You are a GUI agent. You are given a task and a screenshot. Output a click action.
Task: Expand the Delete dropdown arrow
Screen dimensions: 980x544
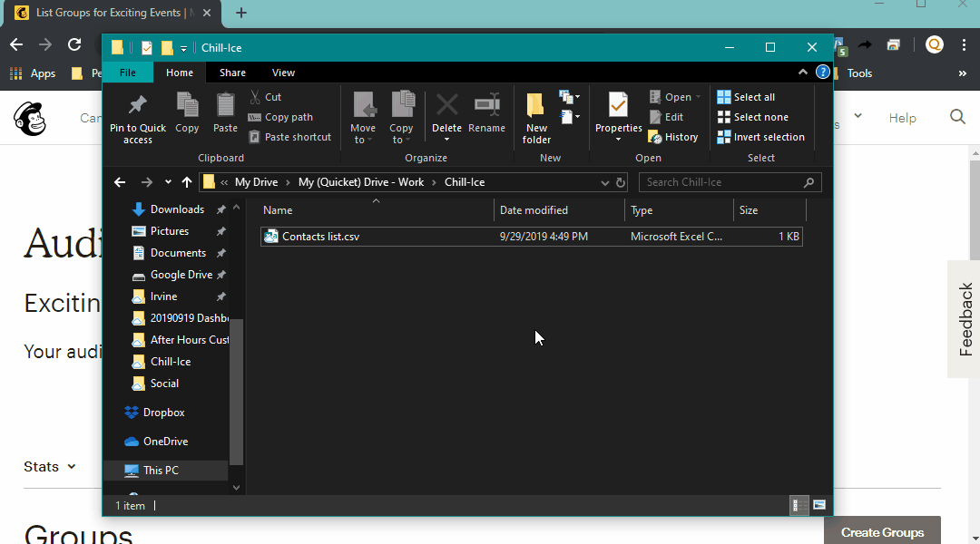click(446, 140)
